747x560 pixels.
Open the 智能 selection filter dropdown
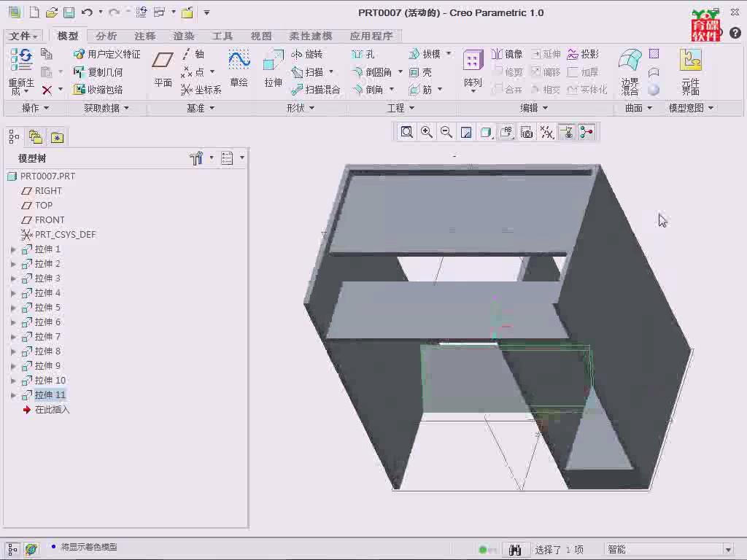coord(728,550)
